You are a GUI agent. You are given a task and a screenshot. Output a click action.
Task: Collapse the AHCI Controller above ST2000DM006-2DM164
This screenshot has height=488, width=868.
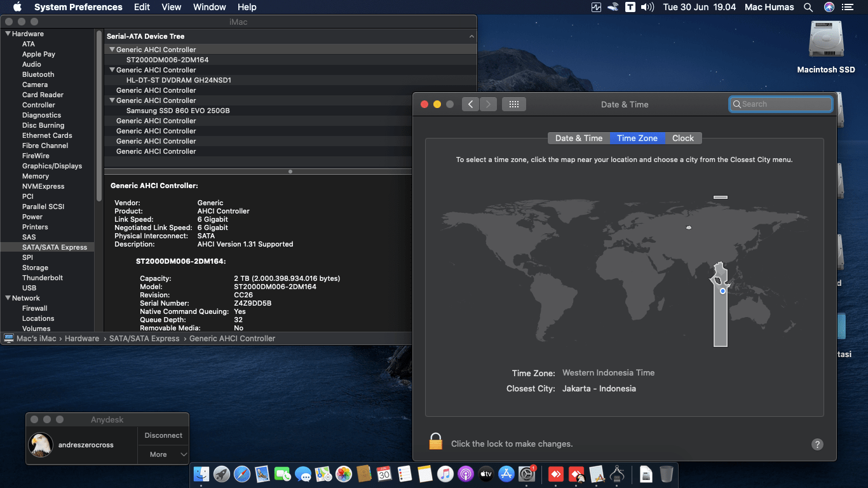112,50
